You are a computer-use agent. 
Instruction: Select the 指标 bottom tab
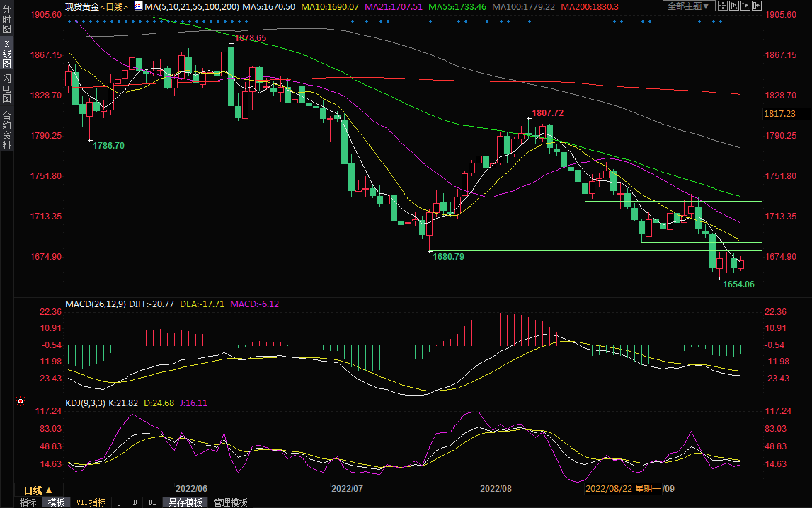click(28, 502)
